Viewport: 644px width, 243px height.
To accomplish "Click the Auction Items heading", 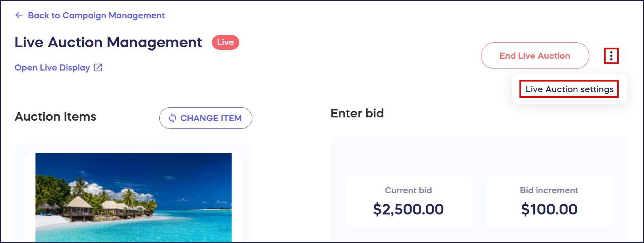I will coord(56,117).
